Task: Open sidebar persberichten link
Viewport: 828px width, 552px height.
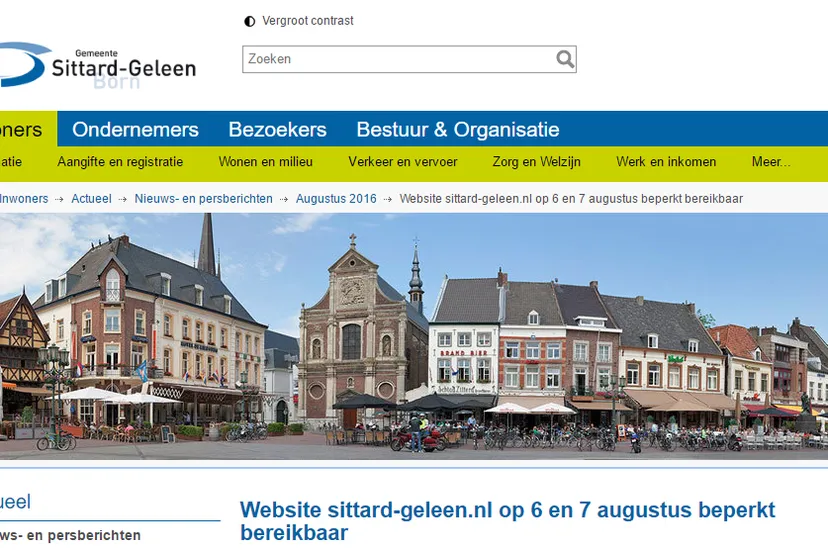Action: click(70, 535)
